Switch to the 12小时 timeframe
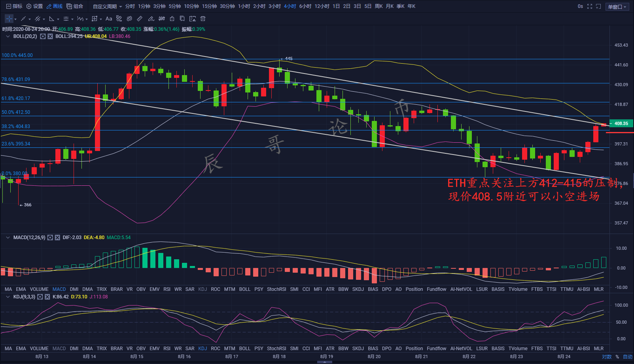 pyautogui.click(x=322, y=6)
